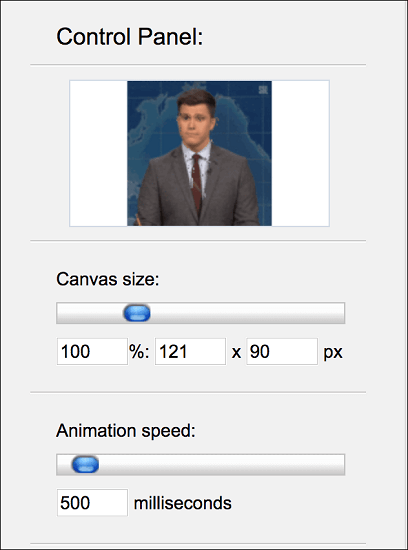Click the canvas width field showing 121
The height and width of the screenshot is (550, 408).
pyautogui.click(x=190, y=351)
